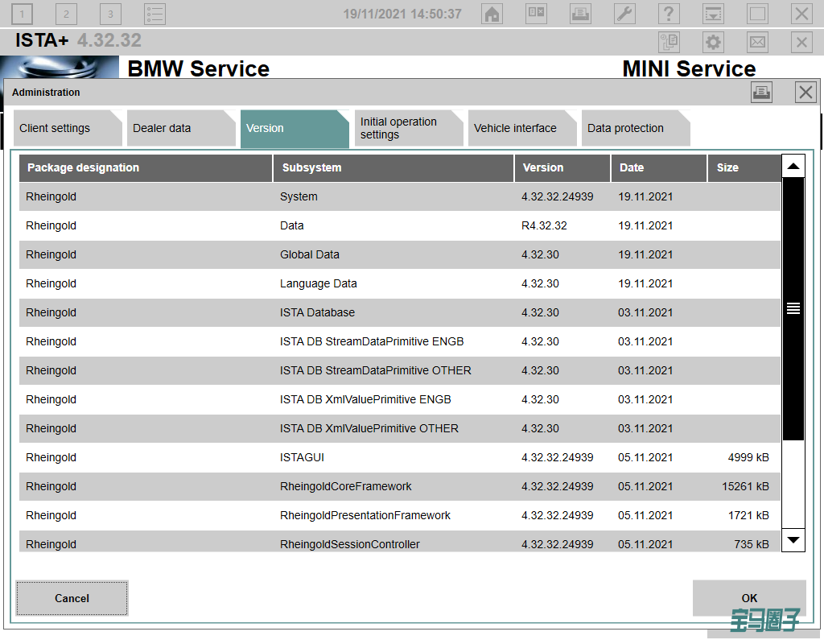Select the ISTAGUI row
The image size is (824, 644).
coord(400,457)
